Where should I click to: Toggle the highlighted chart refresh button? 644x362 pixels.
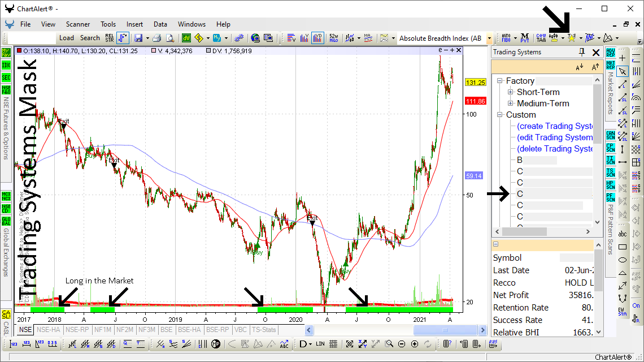click(x=123, y=38)
